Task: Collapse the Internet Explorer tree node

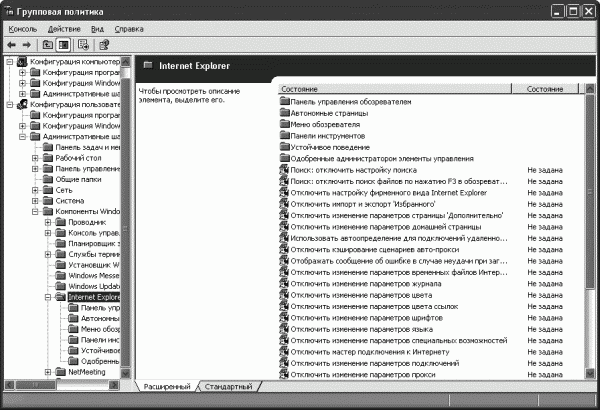Action: coord(48,297)
